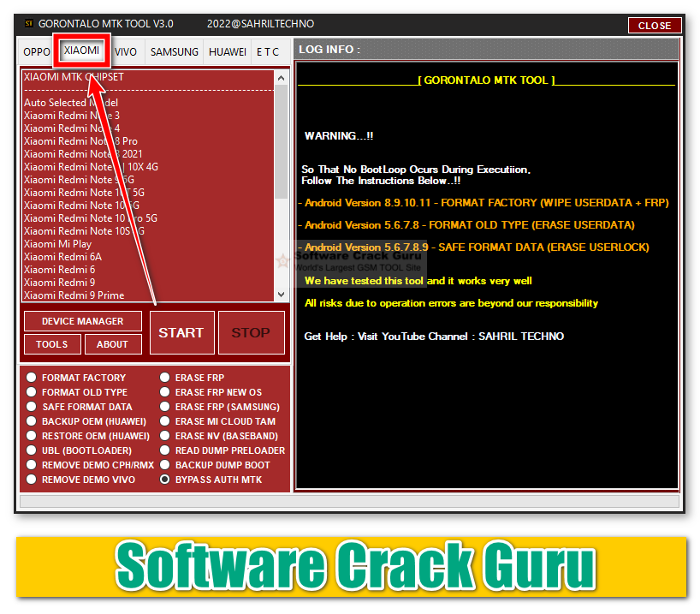Click FORMAT OLD TYPE Android version log line
The width and height of the screenshot is (700, 614).
coord(466,224)
